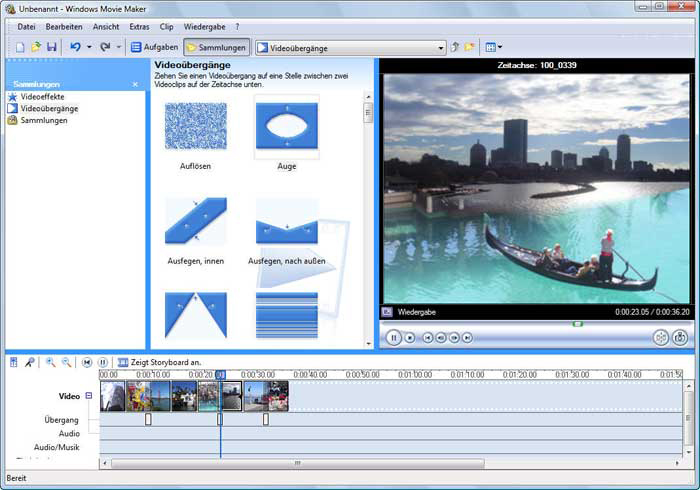The width and height of the screenshot is (700, 490).
Task: Split the clip at current frame
Action: (x=661, y=338)
